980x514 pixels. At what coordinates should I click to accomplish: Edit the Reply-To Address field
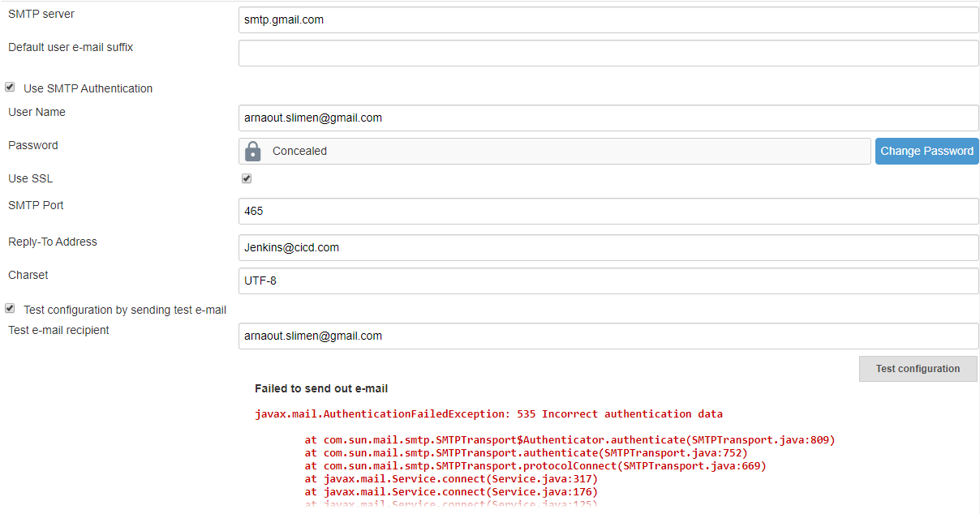click(608, 247)
